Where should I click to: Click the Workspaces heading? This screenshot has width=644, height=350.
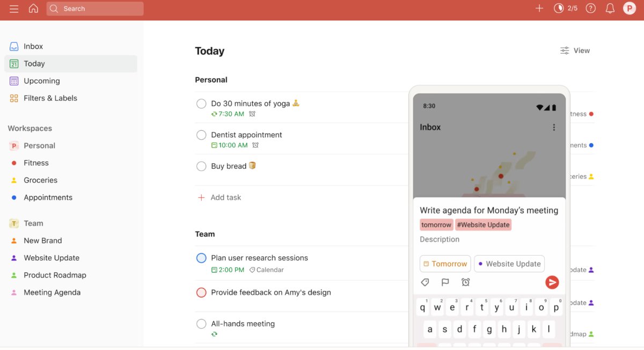(30, 129)
